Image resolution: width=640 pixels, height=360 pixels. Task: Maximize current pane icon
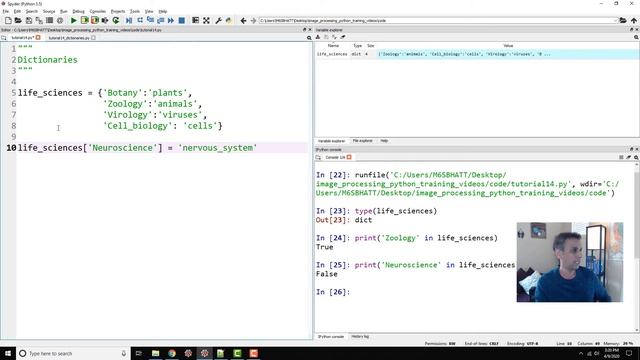pos(196,20)
